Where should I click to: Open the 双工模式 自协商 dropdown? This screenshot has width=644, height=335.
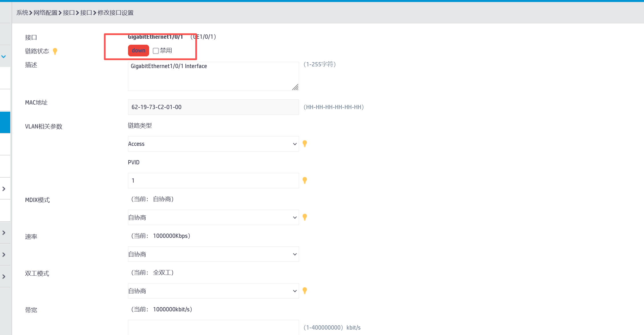pos(213,291)
